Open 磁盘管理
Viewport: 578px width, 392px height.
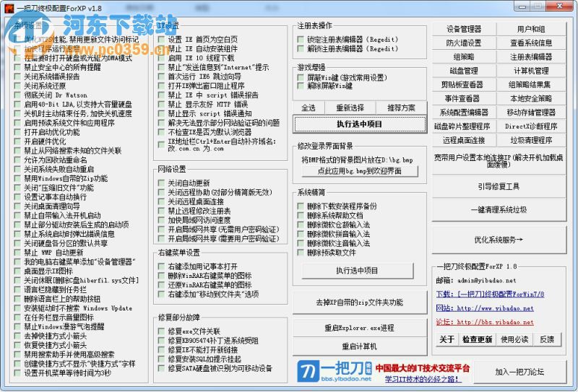coord(464,71)
